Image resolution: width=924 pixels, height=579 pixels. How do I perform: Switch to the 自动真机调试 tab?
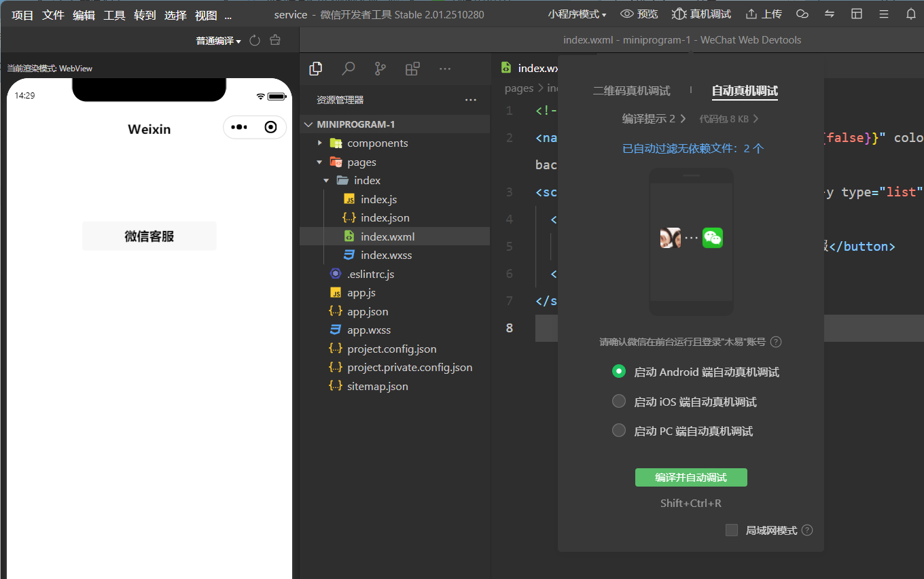pos(745,91)
